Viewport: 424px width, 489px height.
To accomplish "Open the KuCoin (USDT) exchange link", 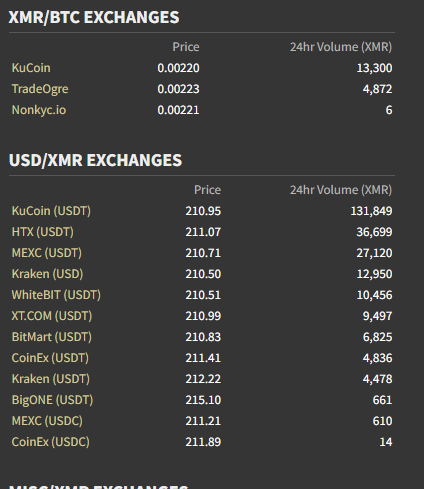I will (x=51, y=211).
